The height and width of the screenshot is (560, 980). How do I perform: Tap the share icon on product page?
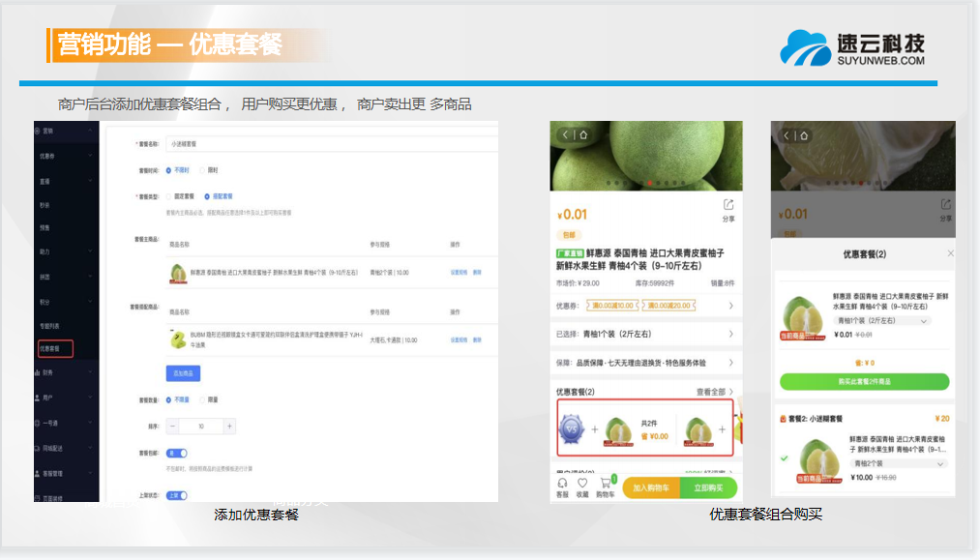pyautogui.click(x=728, y=206)
